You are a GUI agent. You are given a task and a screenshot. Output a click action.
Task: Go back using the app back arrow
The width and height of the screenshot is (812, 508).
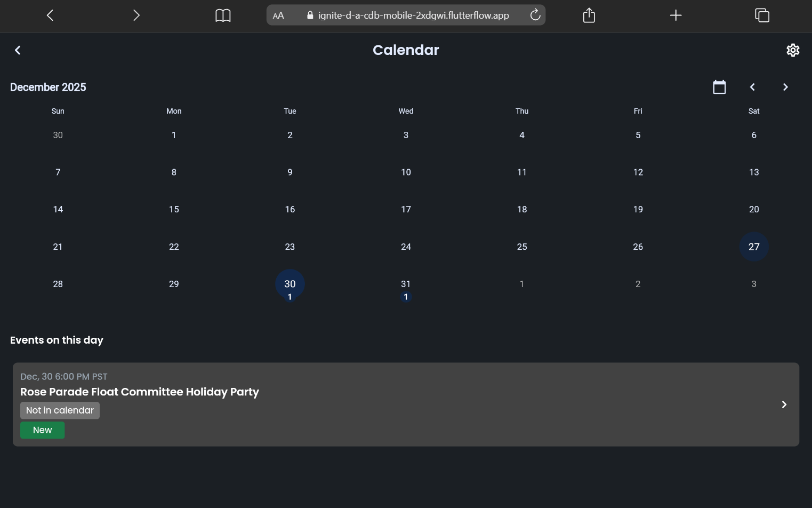18,50
